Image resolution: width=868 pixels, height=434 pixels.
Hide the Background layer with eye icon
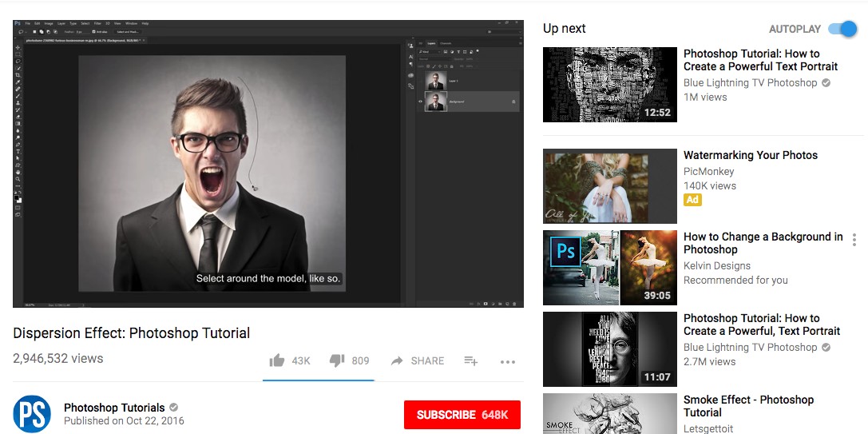coord(420,102)
